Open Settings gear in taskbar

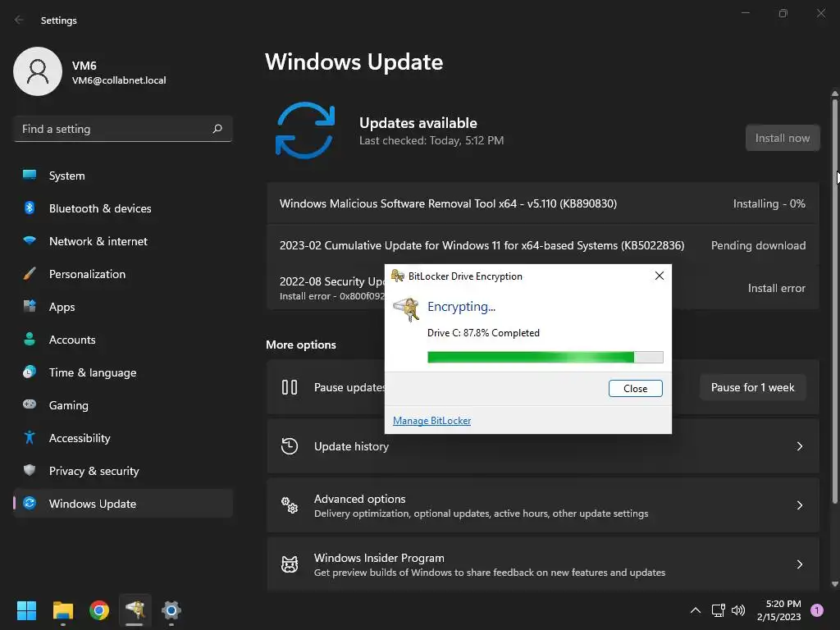click(x=171, y=610)
